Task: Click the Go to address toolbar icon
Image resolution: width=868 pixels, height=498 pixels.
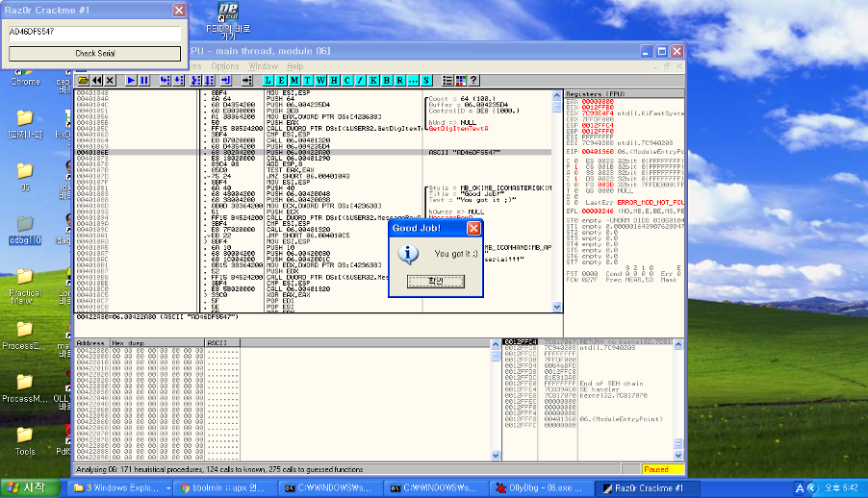Action: [247, 81]
